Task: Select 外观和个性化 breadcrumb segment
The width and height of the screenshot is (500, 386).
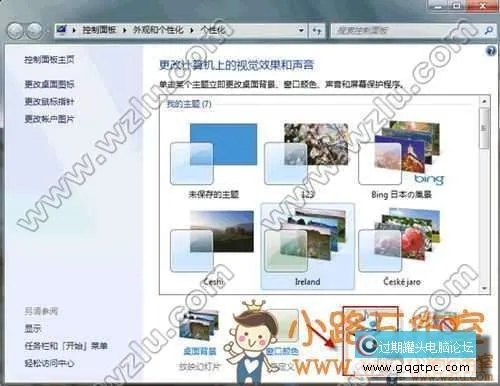Action: (158, 30)
